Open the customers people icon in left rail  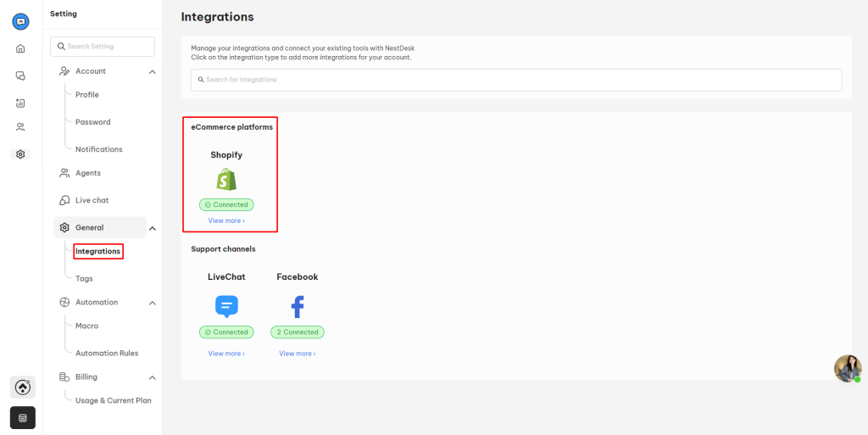20,127
